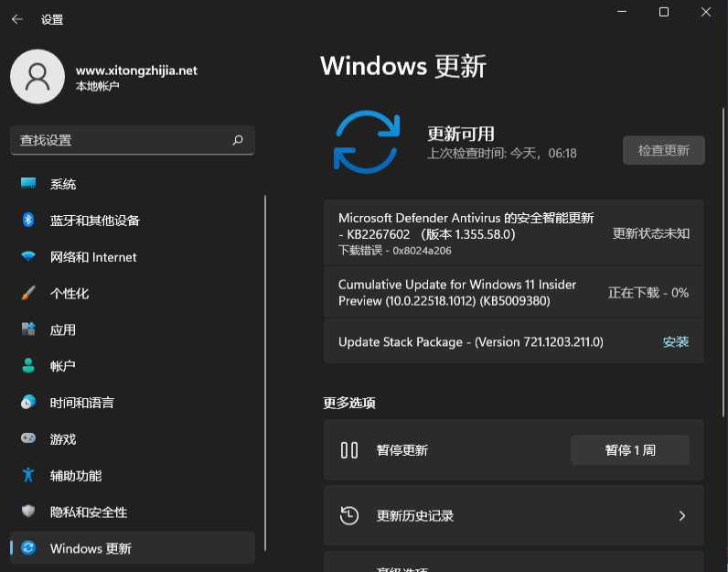The image size is (728, 572).
Task: Click the Microsoft Defender Antivirus update entry
Action: point(513,232)
